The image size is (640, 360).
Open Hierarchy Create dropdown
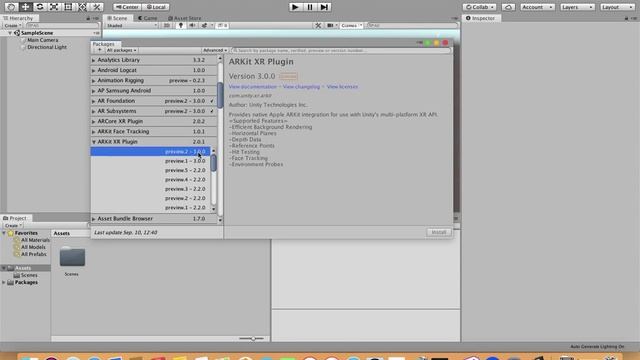(x=13, y=25)
